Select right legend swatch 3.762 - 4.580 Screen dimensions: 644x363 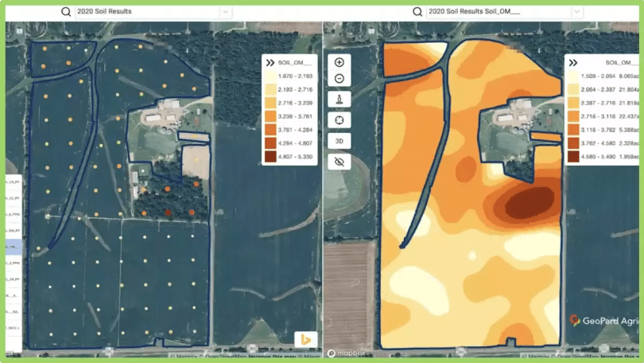click(573, 143)
